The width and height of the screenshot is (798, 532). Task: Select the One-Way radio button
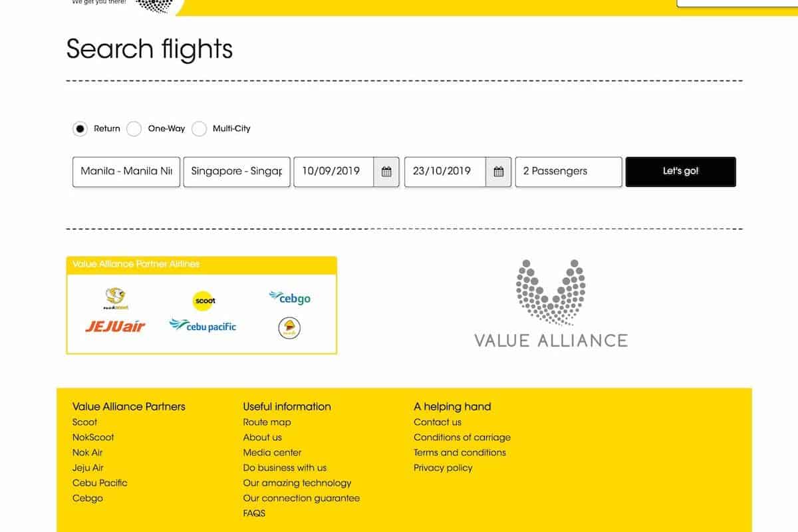tap(134, 129)
